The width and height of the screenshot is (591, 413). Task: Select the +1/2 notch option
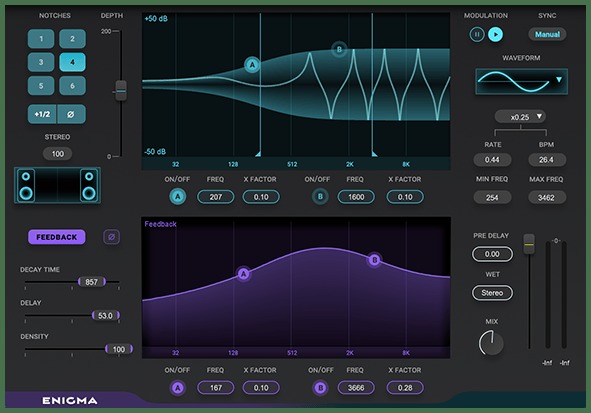click(x=42, y=114)
